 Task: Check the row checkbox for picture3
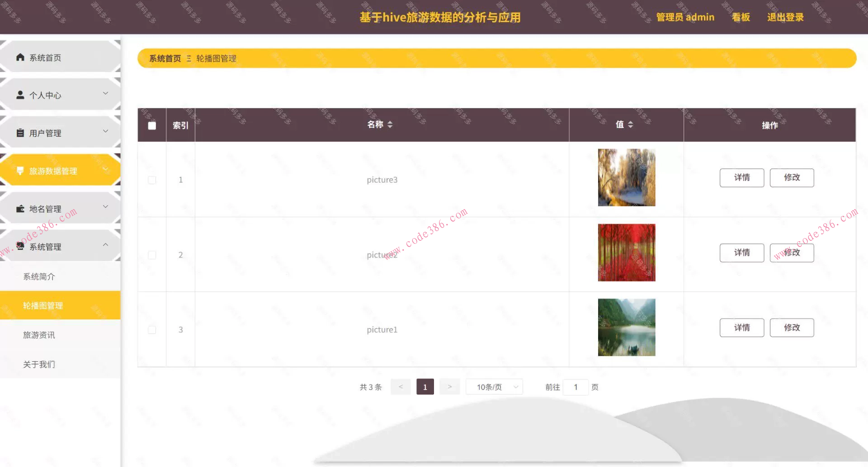click(151, 180)
